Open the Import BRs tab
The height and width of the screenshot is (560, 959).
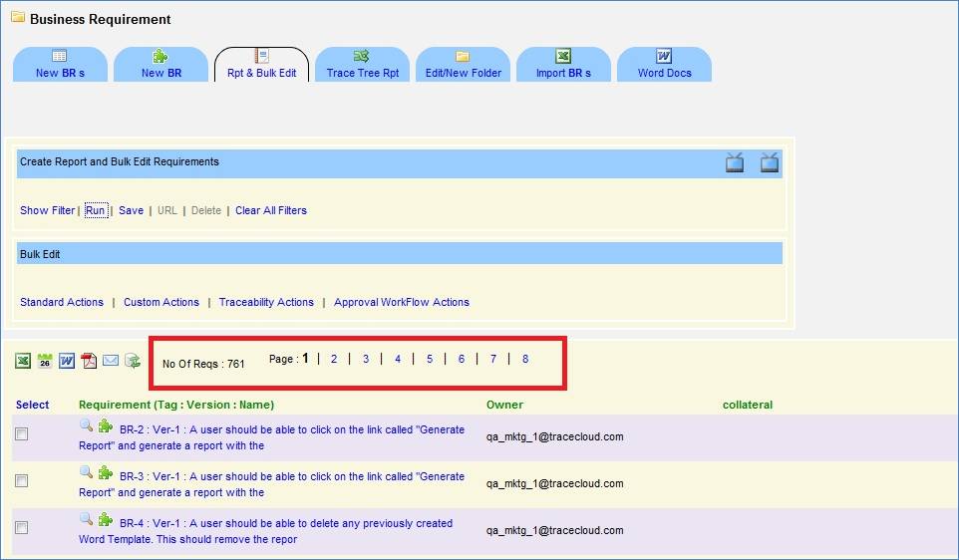pos(563,65)
